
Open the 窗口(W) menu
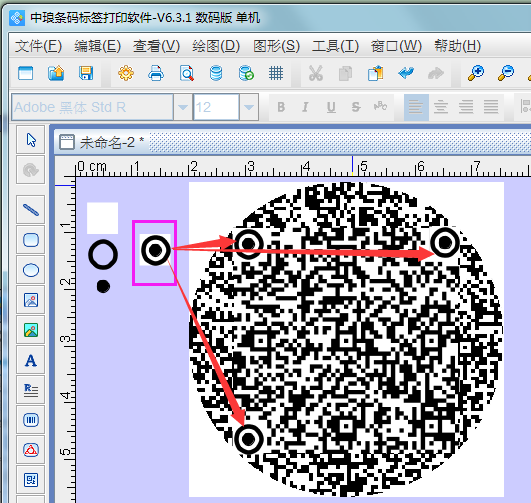point(396,46)
